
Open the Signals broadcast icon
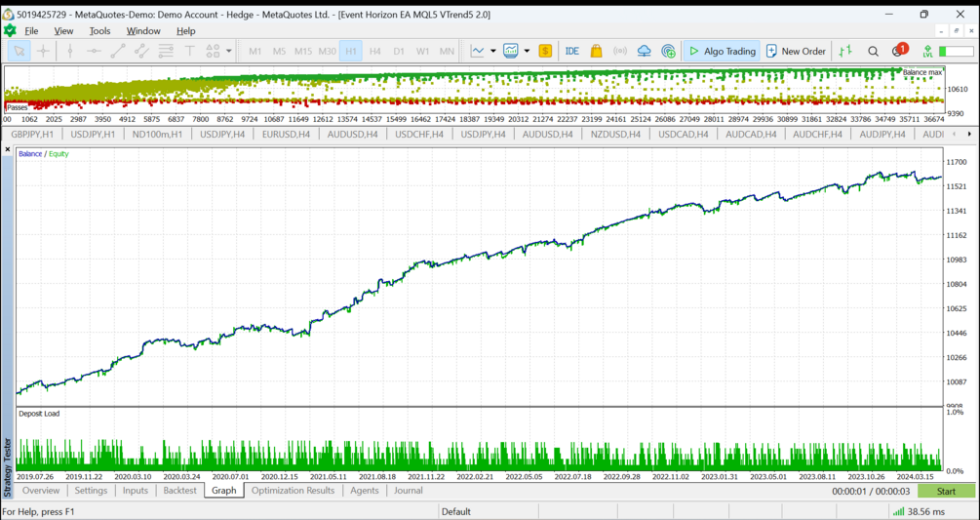coord(620,52)
